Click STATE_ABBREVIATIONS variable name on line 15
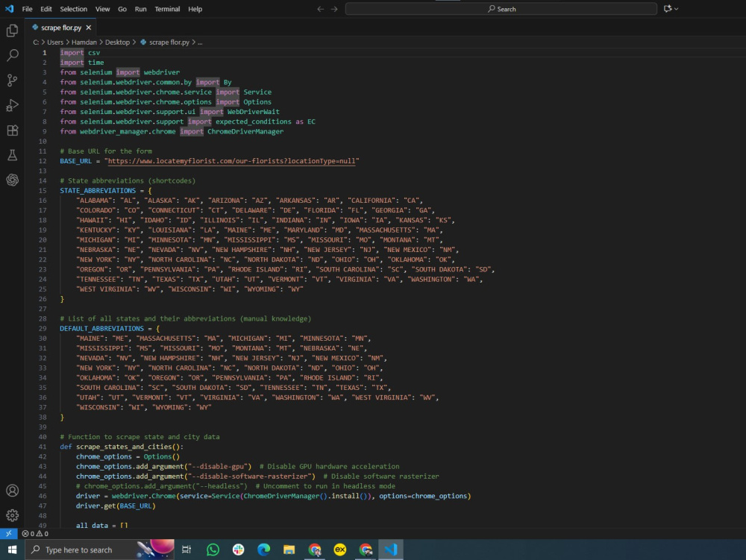This screenshot has width=746, height=560. click(98, 191)
